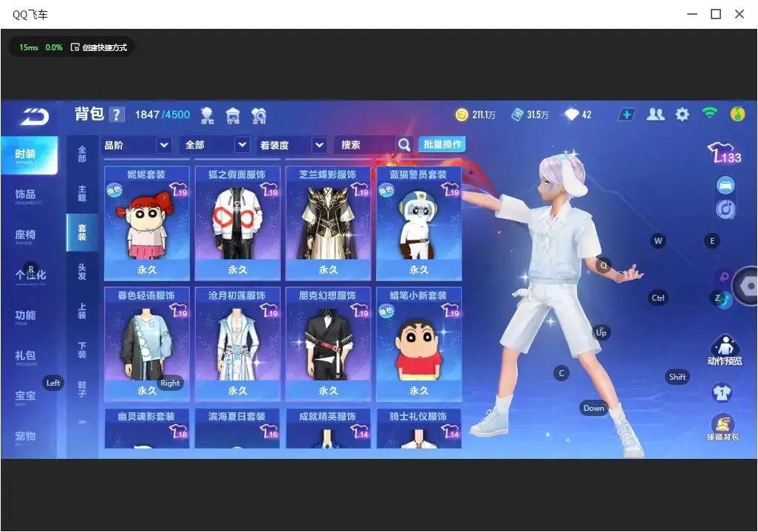Select the 狐之假面服饰 outfit card
The image size is (758, 532).
point(237,223)
